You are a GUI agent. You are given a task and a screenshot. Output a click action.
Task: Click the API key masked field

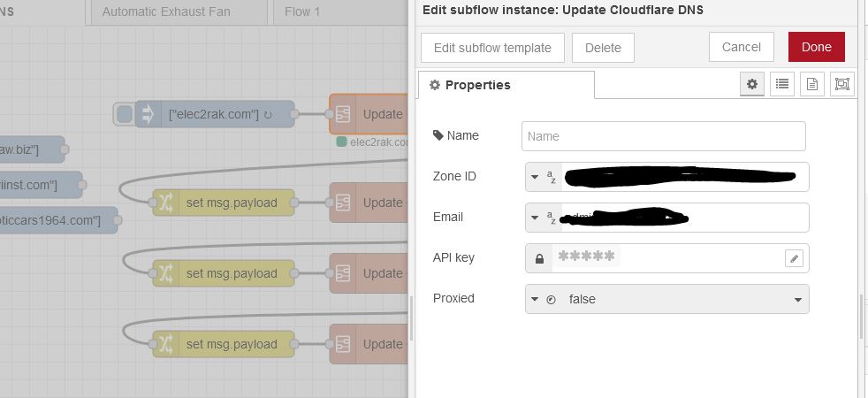click(x=667, y=258)
